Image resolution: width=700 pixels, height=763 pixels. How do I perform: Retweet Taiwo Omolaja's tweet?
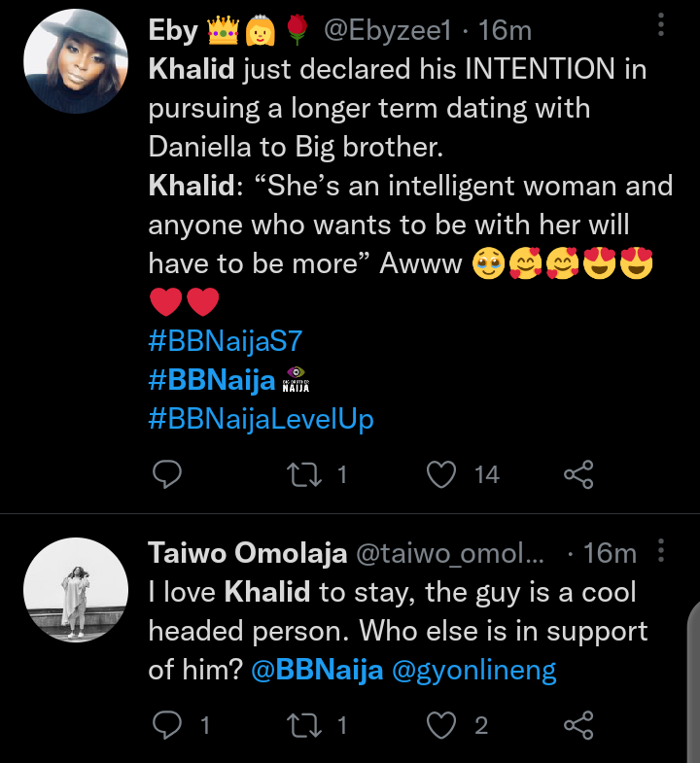pyautogui.click(x=306, y=725)
